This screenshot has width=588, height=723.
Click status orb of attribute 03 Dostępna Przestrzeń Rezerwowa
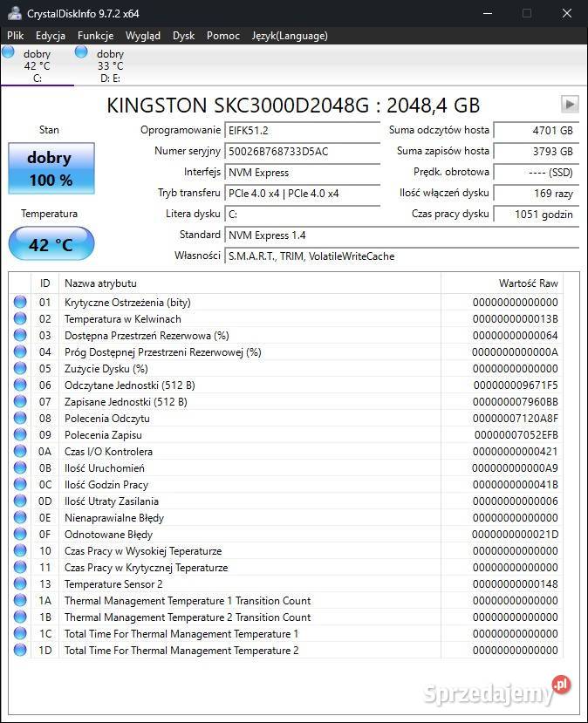pos(20,335)
